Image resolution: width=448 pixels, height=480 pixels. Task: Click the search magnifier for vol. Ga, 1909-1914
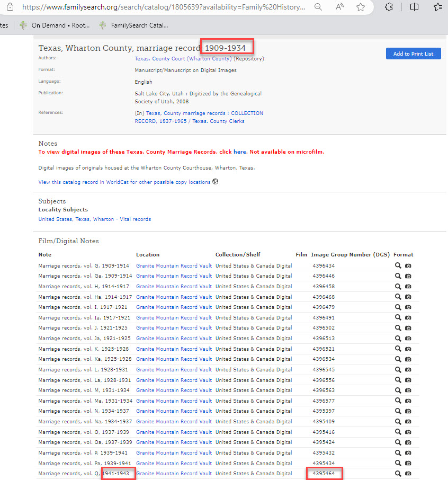(398, 276)
